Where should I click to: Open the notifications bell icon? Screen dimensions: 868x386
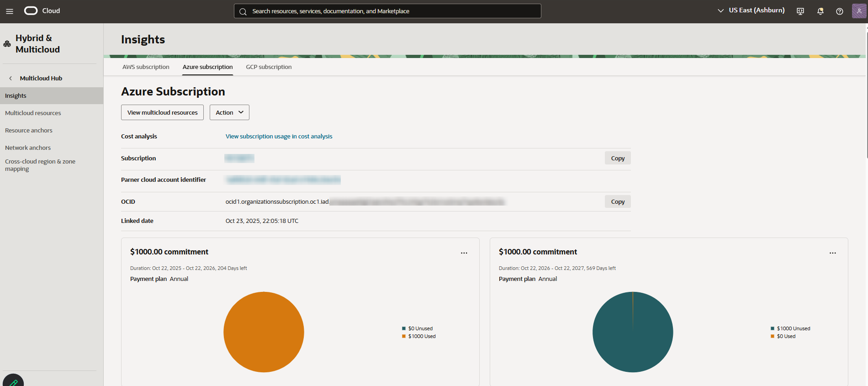[x=820, y=11]
